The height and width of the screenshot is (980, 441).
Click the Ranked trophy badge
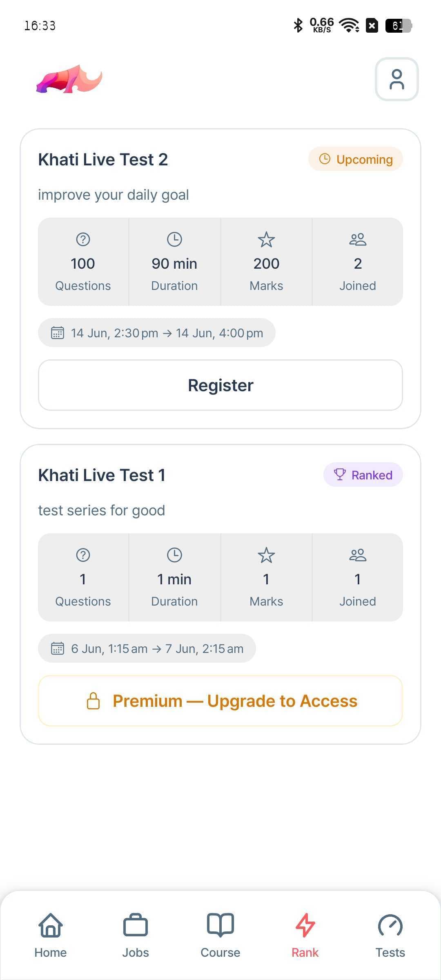pyautogui.click(x=363, y=475)
